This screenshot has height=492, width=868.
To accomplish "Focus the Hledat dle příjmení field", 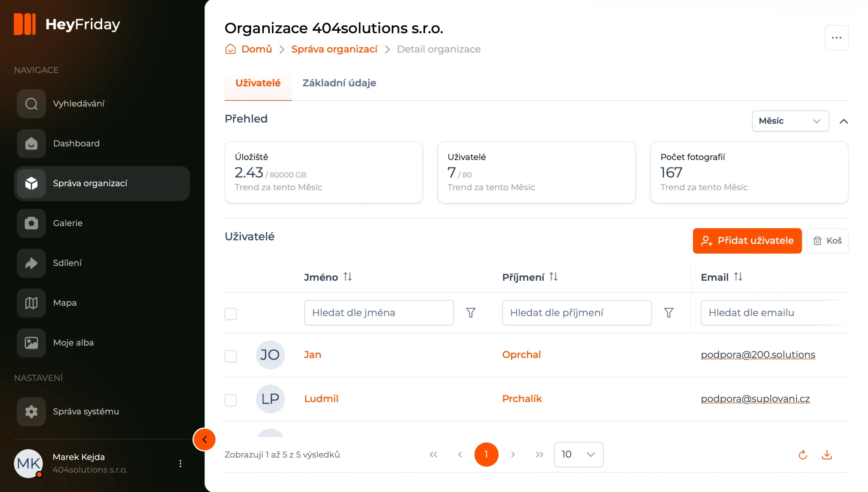I will pos(577,313).
